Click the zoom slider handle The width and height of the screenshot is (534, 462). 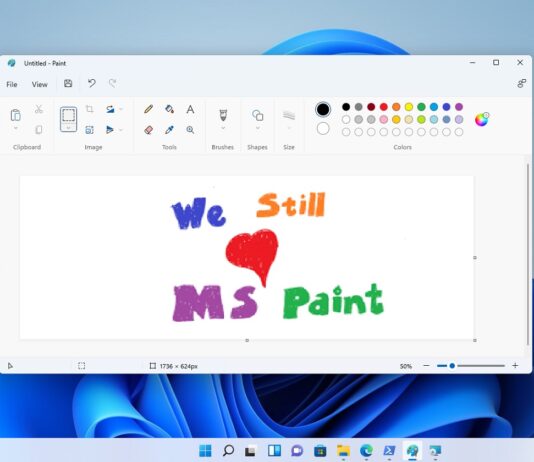[x=452, y=366]
